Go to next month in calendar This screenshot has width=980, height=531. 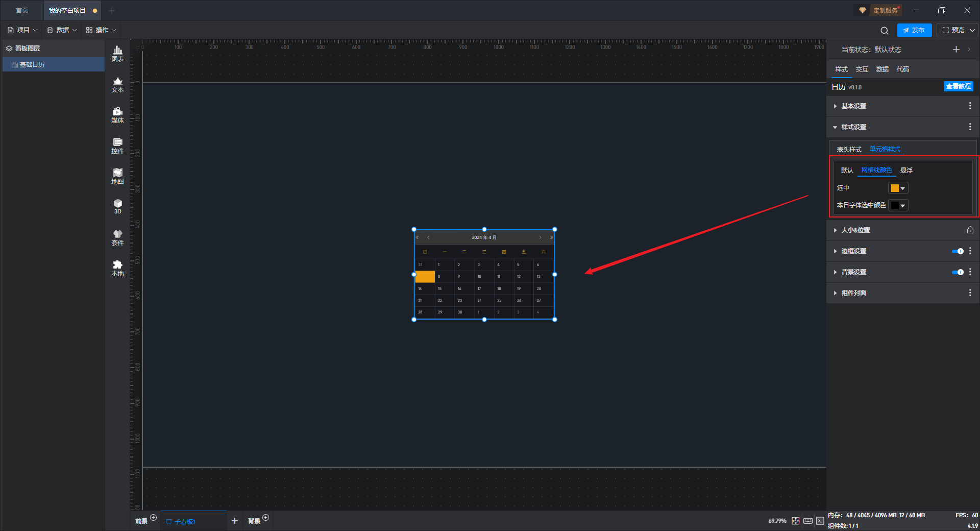point(540,237)
